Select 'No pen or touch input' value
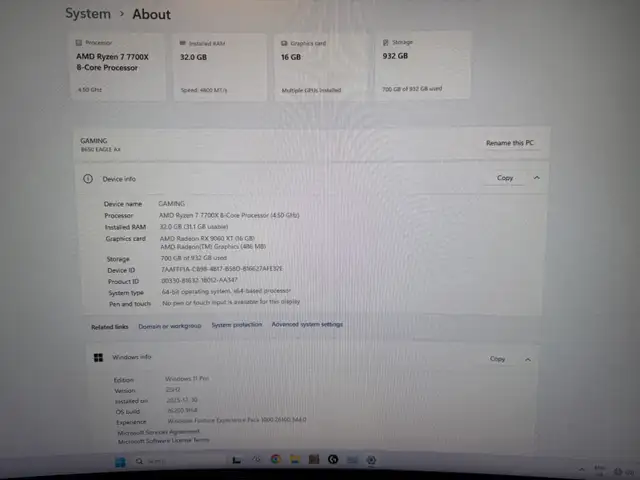The height and width of the screenshot is (480, 640). 231,302
